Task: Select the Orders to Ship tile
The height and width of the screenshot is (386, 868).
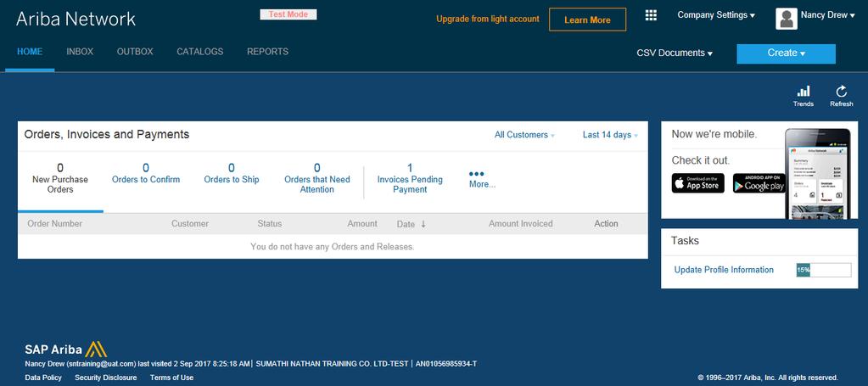Action: pyautogui.click(x=232, y=173)
